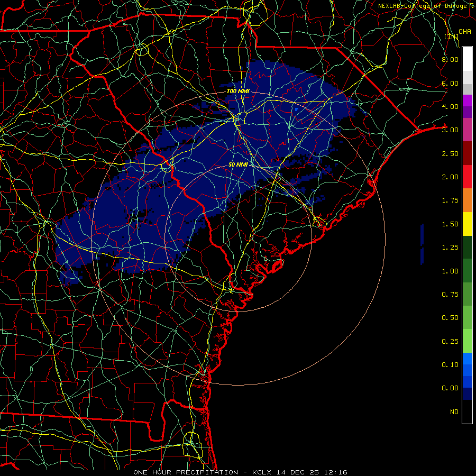Click the white swatch atop the legend
This screenshot has height=476, width=476.
click(467, 59)
